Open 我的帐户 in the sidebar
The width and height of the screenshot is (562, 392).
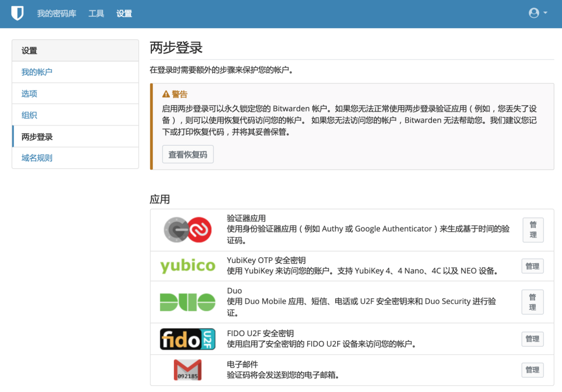coord(36,72)
